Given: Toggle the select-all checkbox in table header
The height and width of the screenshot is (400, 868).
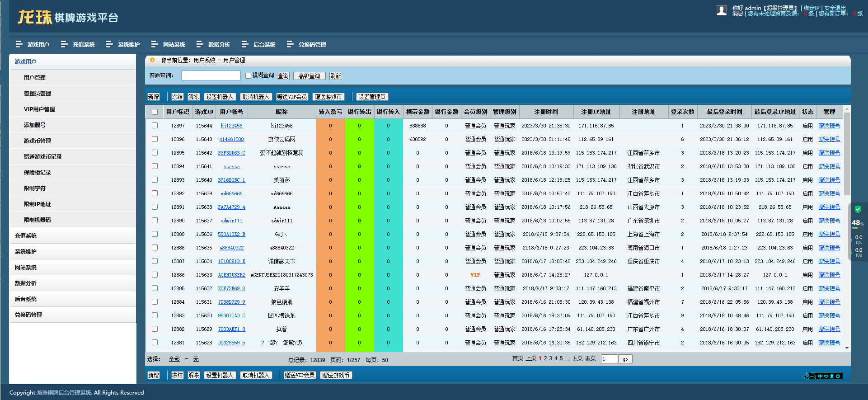Looking at the screenshot, I should point(155,112).
